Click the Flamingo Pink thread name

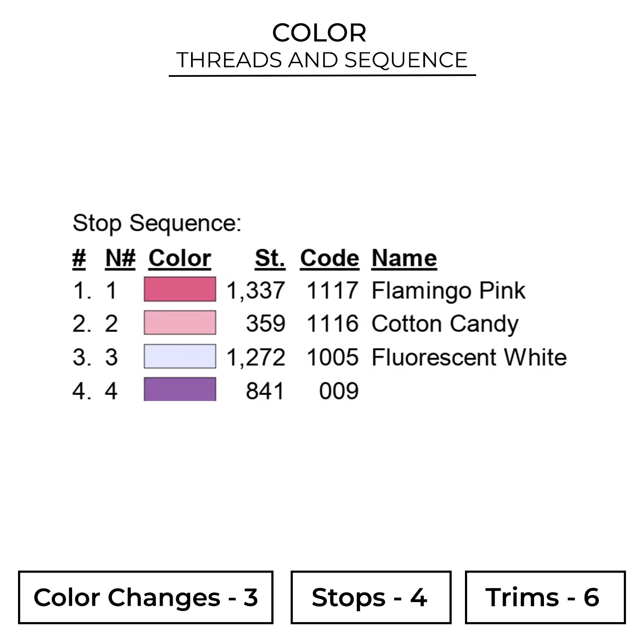448,291
